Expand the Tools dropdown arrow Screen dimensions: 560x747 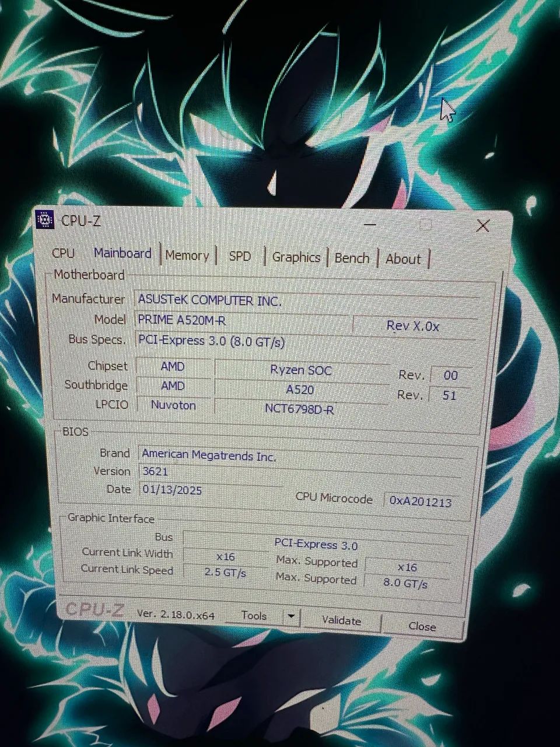pos(291,617)
